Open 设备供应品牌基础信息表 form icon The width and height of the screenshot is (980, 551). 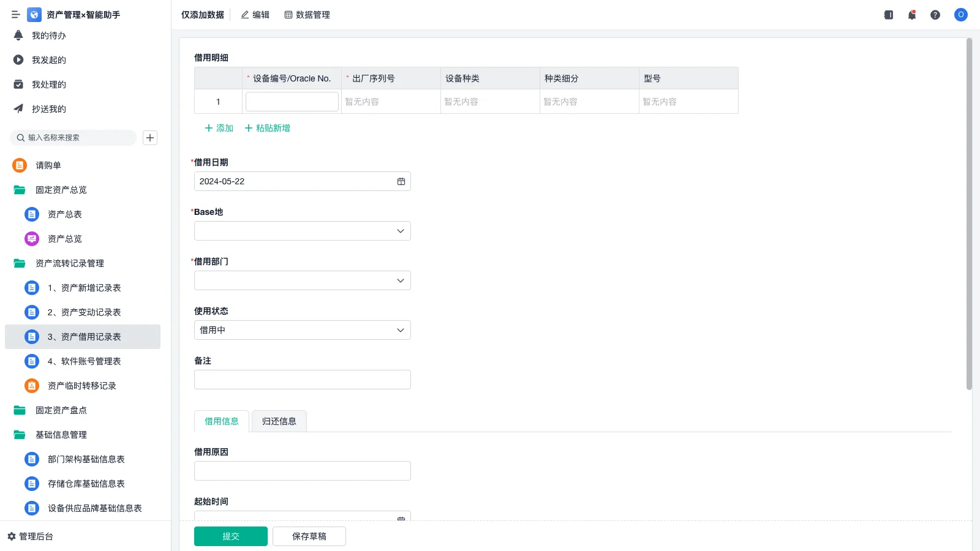click(32, 508)
